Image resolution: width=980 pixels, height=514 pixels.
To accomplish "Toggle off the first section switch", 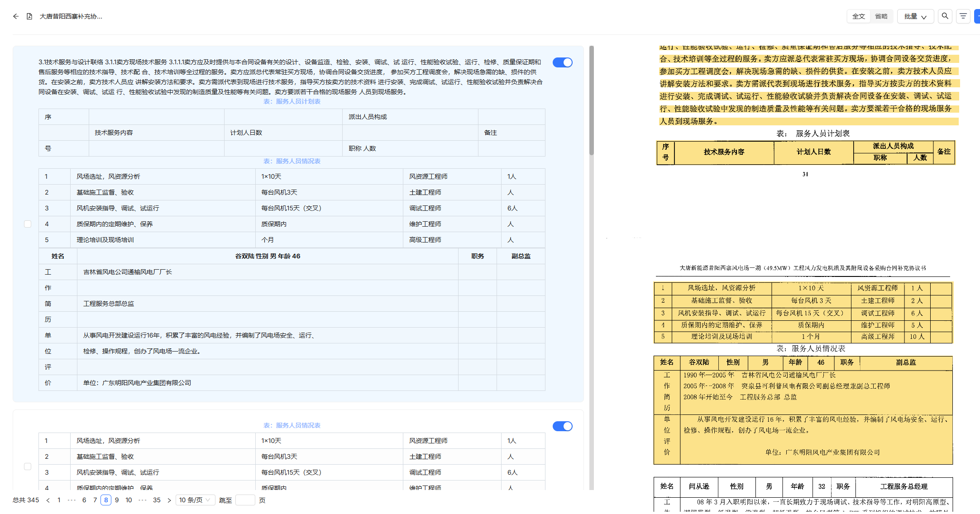I will pyautogui.click(x=562, y=62).
